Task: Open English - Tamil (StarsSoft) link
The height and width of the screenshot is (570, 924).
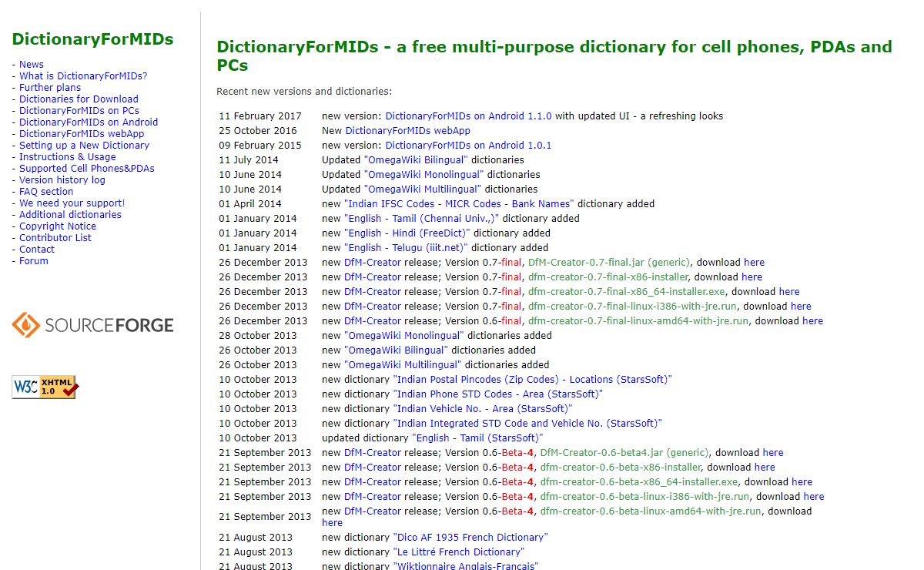Action: (478, 438)
